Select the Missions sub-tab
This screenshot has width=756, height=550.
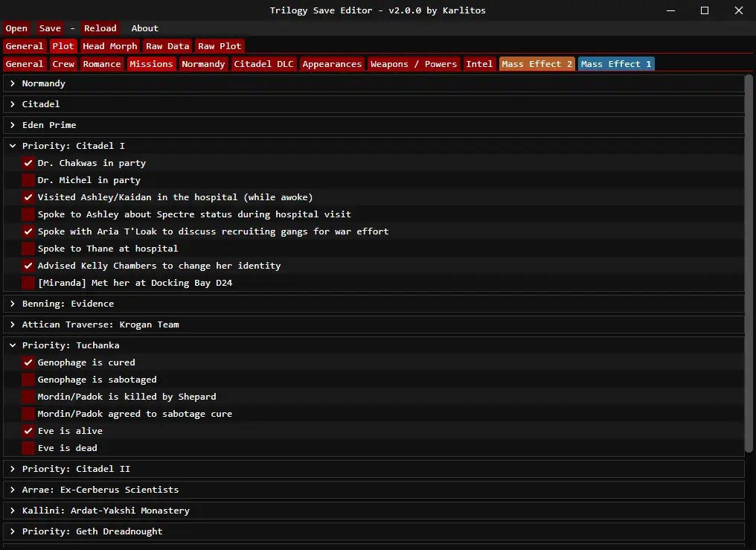[151, 63]
